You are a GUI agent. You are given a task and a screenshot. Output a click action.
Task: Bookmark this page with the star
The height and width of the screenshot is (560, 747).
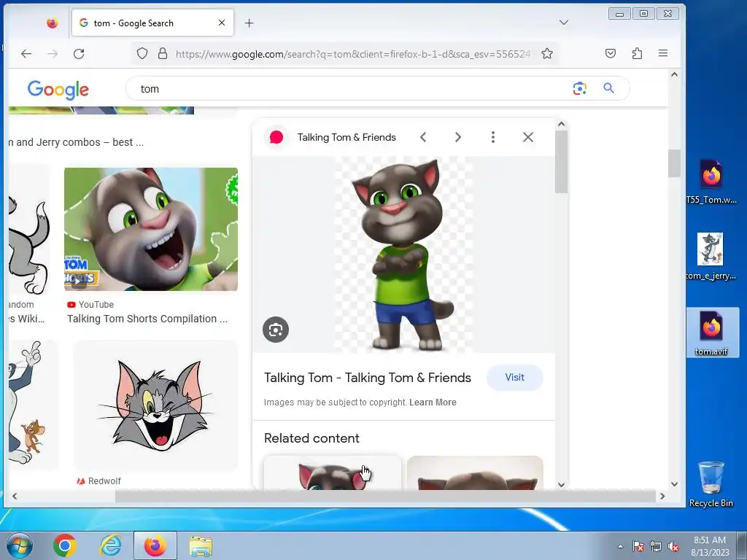[547, 53]
